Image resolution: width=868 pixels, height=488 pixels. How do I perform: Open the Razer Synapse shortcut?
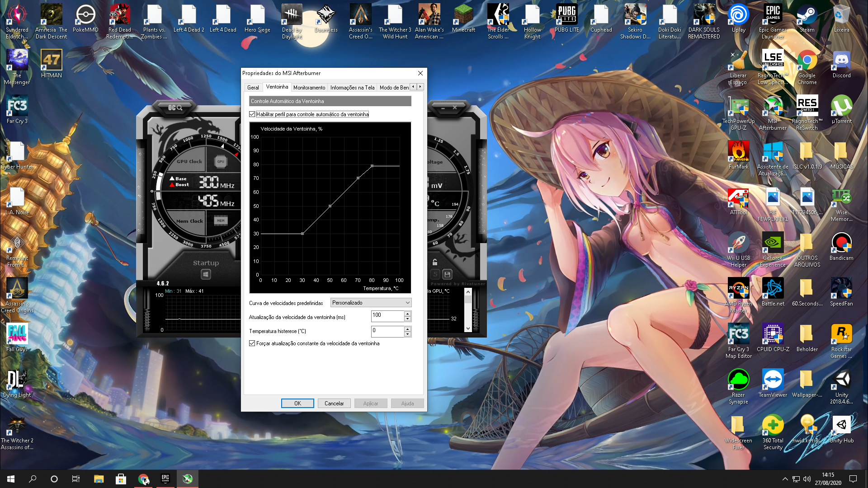tap(738, 387)
